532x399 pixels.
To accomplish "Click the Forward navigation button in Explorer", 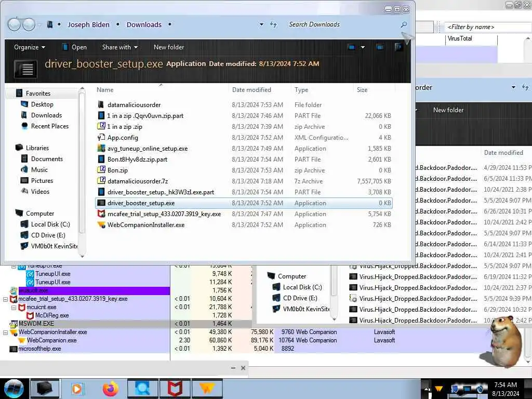I will click(x=29, y=24).
